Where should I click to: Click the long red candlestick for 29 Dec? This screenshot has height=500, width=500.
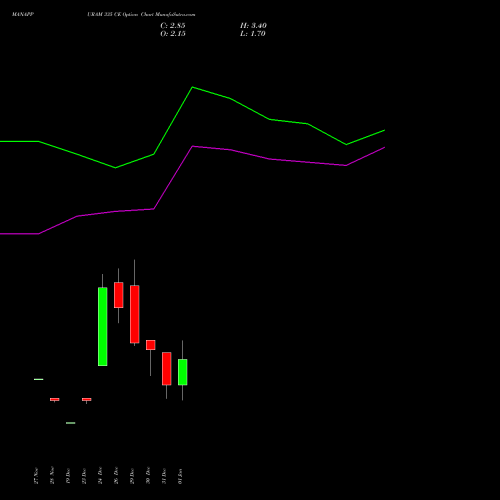pyautogui.click(x=135, y=314)
